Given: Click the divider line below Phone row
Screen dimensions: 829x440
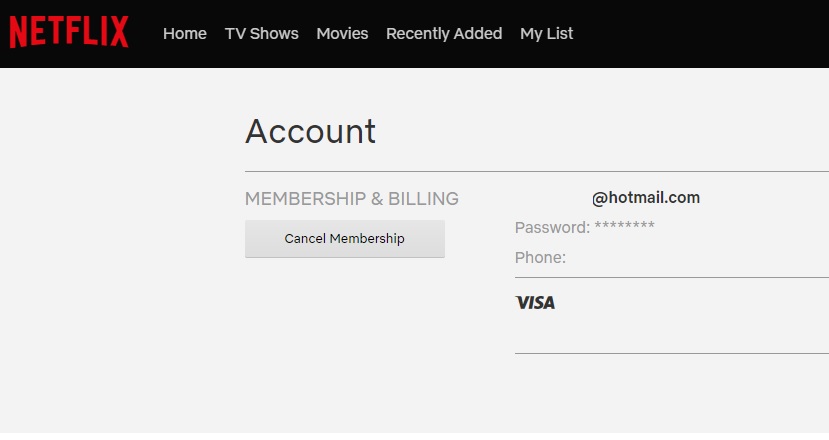Looking at the screenshot, I should pos(671,277).
